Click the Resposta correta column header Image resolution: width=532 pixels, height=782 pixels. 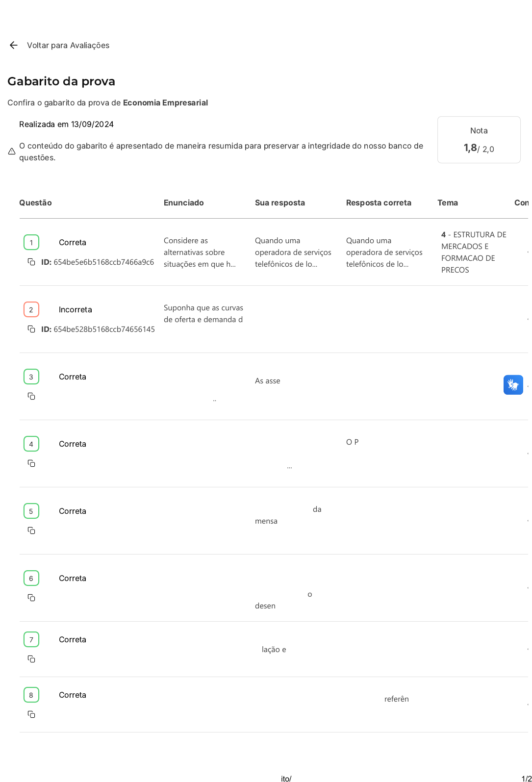point(379,202)
